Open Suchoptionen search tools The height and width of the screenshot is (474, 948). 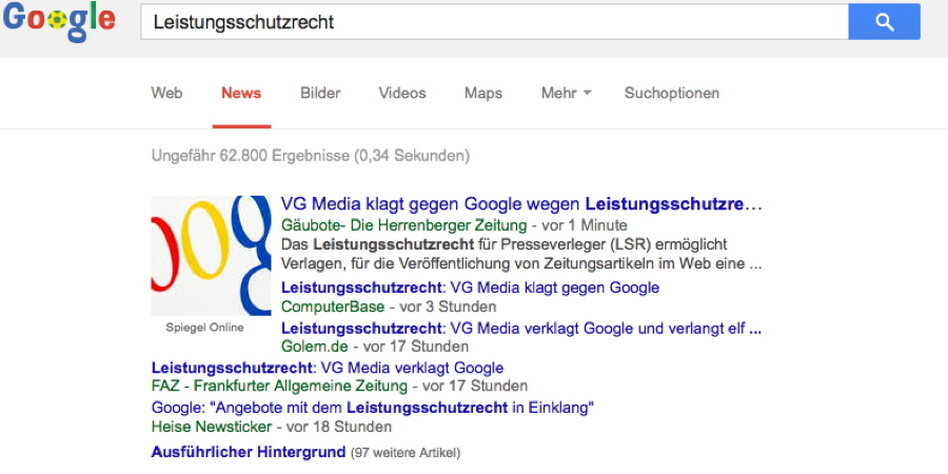pos(671,93)
